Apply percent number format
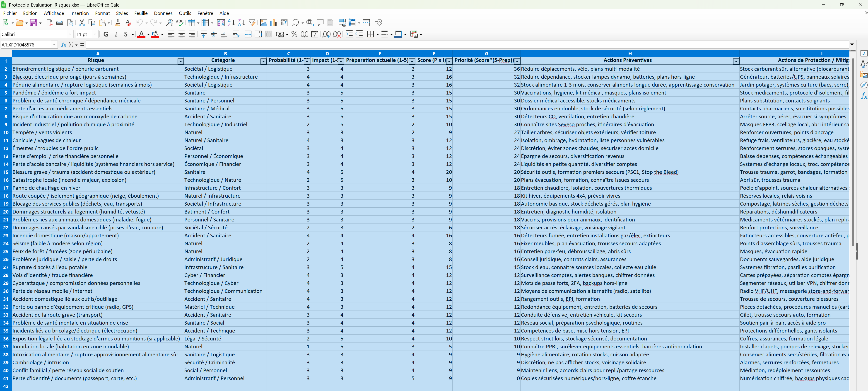The image size is (868, 391). click(294, 34)
